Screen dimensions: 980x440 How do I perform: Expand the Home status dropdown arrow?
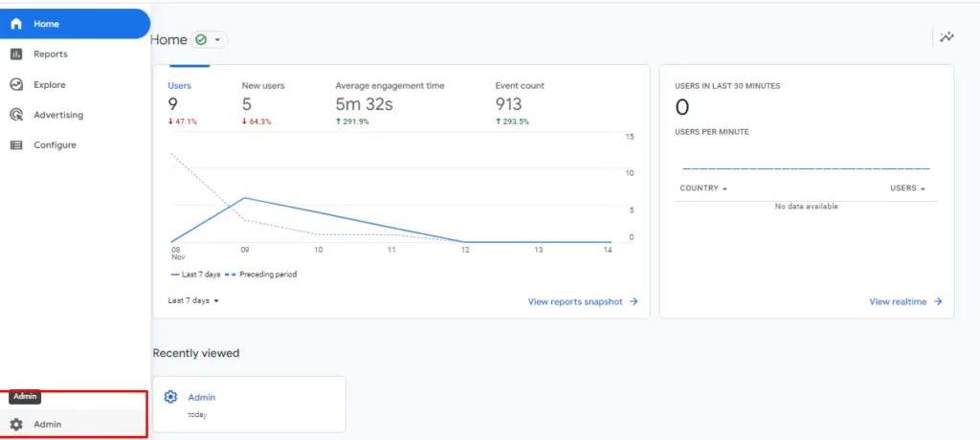217,40
